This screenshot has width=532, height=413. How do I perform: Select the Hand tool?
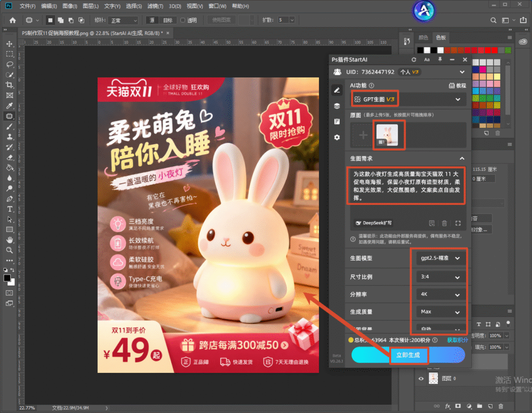9,240
